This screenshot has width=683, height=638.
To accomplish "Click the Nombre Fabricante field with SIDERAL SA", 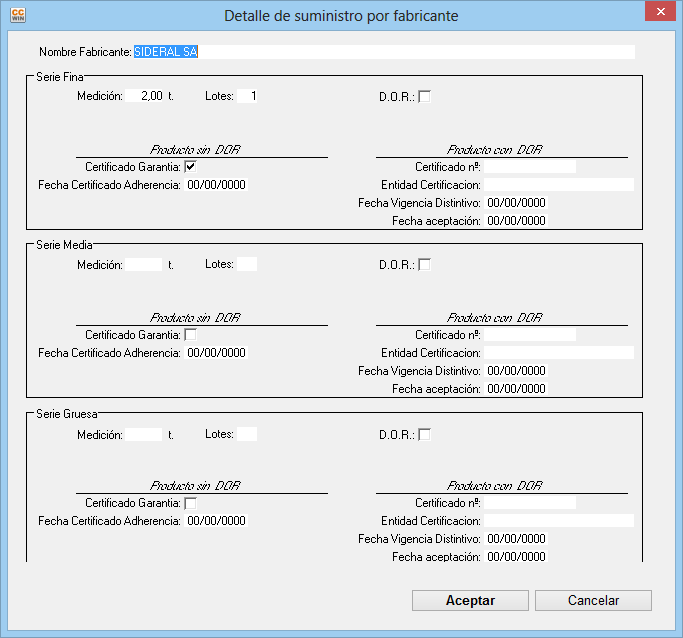I will pyautogui.click(x=384, y=52).
